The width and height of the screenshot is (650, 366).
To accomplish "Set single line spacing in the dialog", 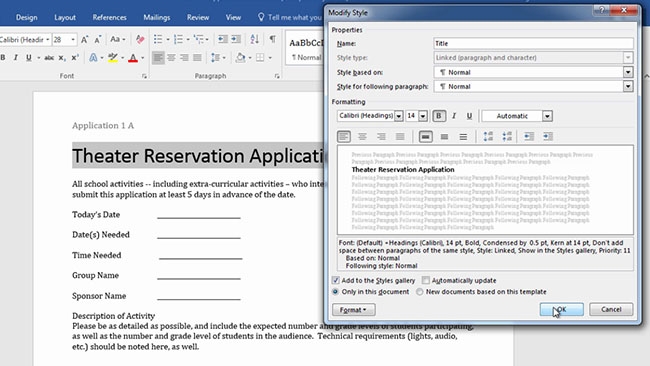I will [x=425, y=136].
